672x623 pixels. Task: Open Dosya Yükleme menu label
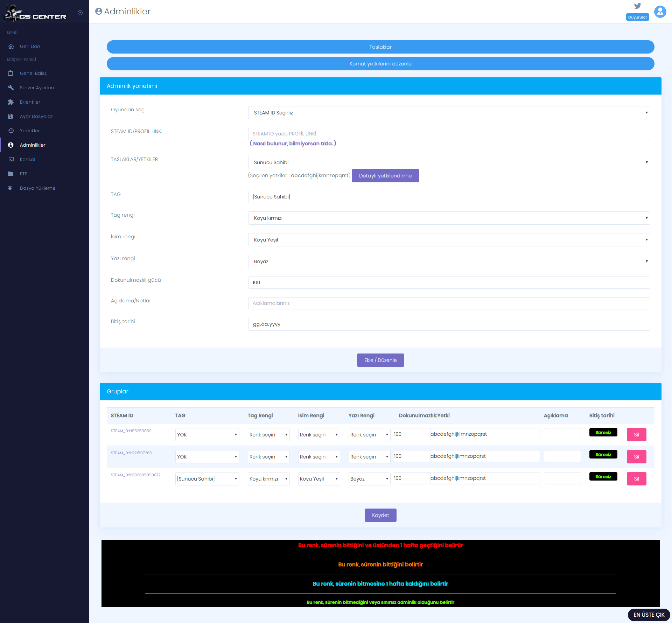pyautogui.click(x=38, y=188)
